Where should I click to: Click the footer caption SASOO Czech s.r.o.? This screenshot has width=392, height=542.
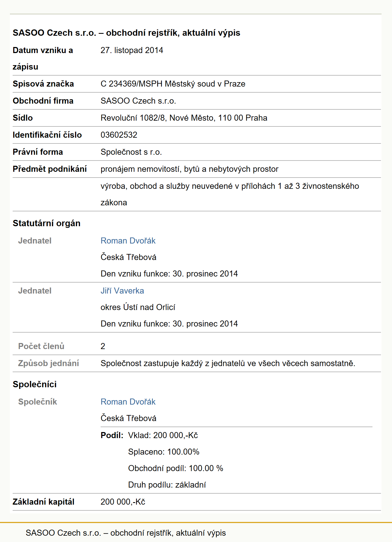[126, 533]
